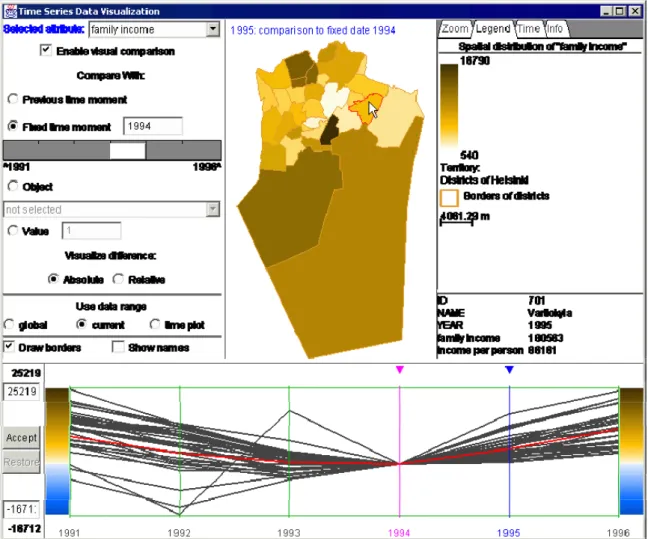
Task: Enable Show names checkbox
Action: [x=118, y=346]
